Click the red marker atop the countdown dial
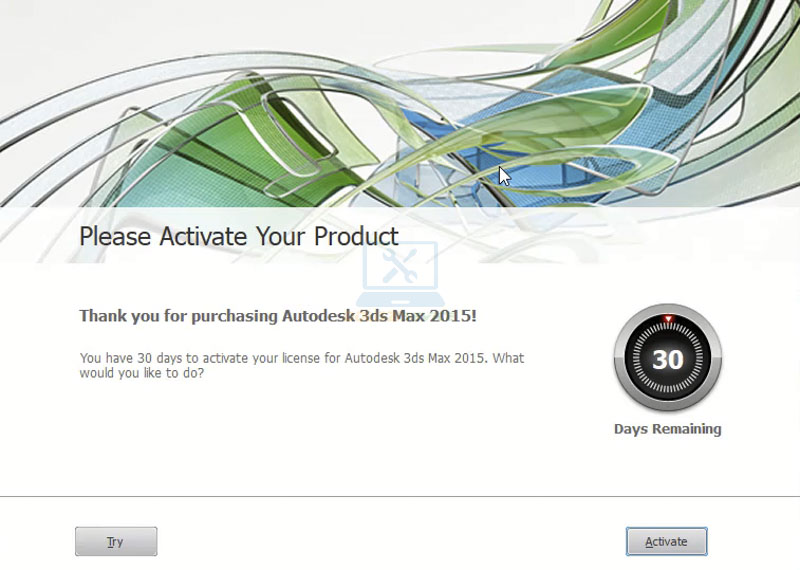 (x=667, y=320)
